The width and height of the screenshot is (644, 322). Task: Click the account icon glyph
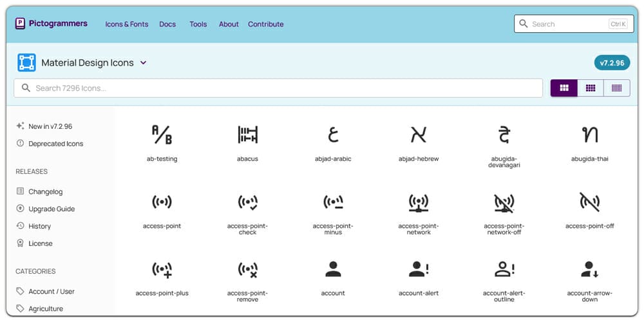click(333, 269)
